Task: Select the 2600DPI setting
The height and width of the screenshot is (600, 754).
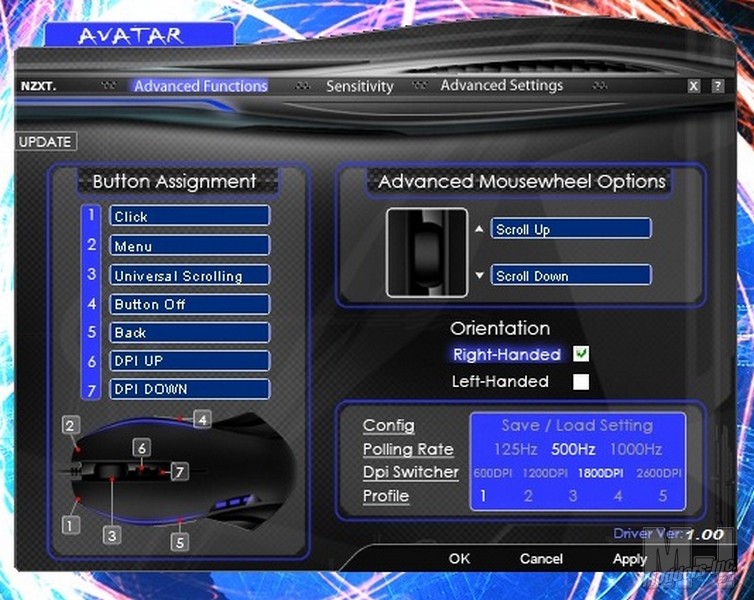Action: coord(659,473)
